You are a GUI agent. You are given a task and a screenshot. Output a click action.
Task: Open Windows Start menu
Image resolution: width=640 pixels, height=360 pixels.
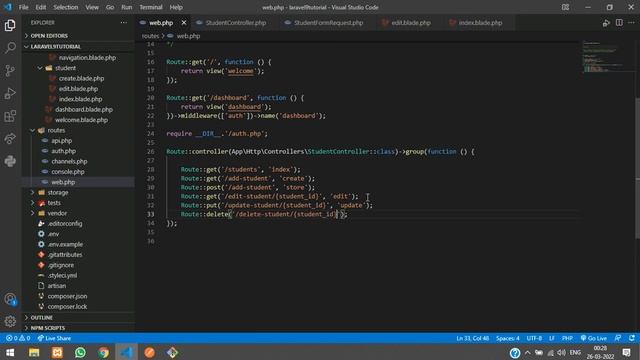pos(10,352)
